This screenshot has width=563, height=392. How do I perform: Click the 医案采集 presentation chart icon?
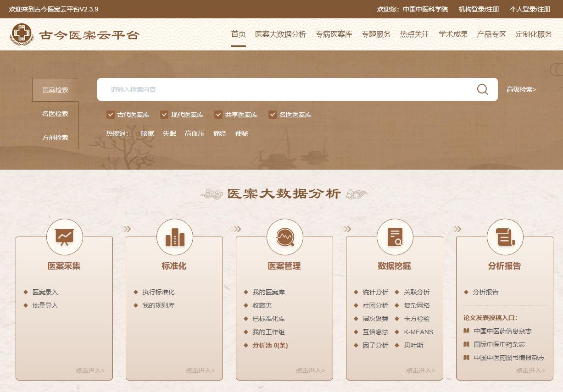coord(64,237)
